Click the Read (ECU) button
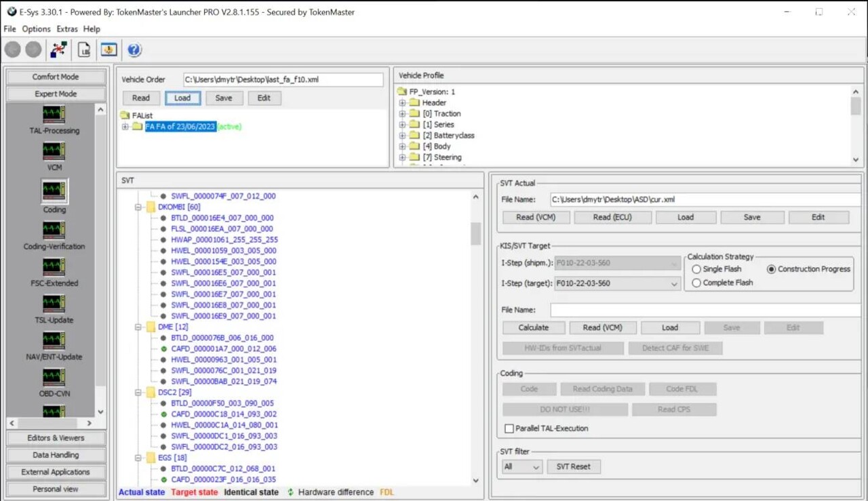The width and height of the screenshot is (868, 501). click(612, 218)
